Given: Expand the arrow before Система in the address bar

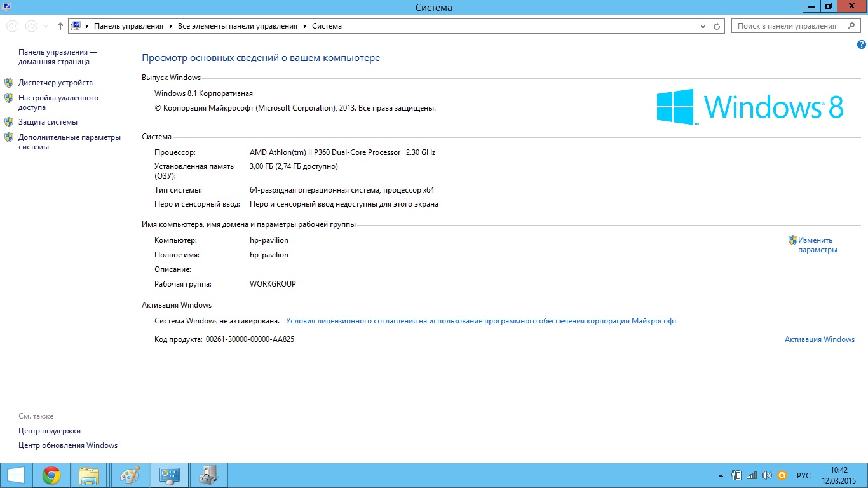Looking at the screenshot, I should [x=305, y=27].
